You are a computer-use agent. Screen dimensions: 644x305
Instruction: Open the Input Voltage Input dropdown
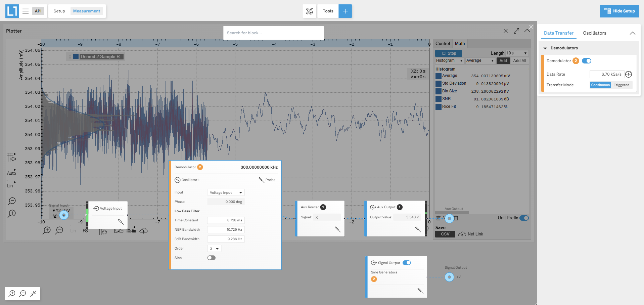tap(226, 192)
